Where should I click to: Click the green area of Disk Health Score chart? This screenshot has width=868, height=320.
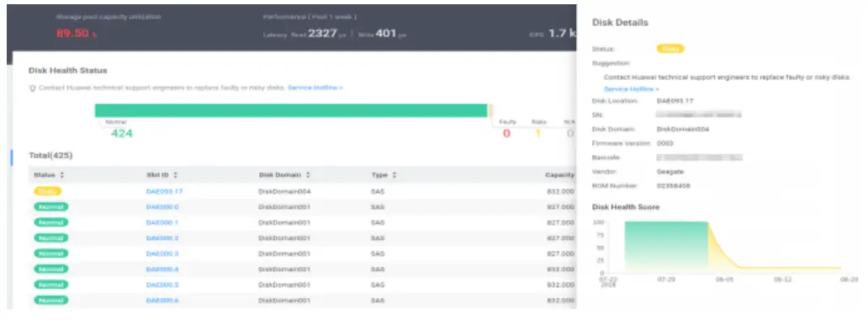pos(666,247)
